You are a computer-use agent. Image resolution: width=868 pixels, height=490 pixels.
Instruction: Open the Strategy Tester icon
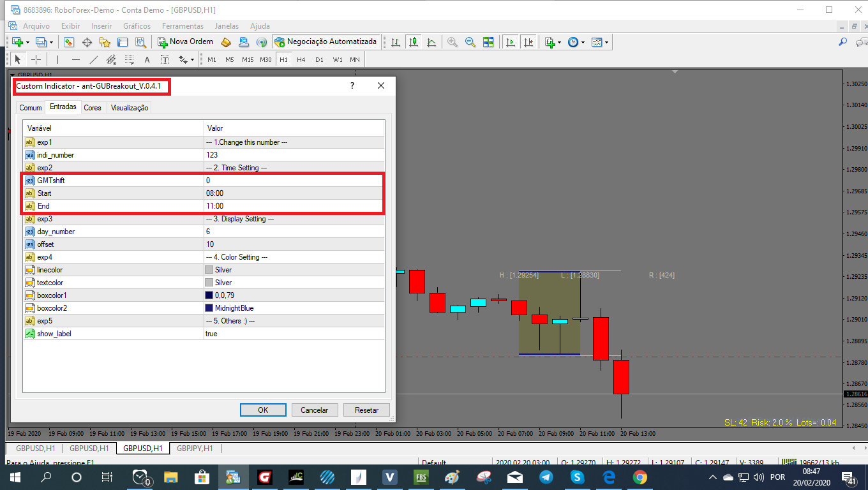click(140, 42)
